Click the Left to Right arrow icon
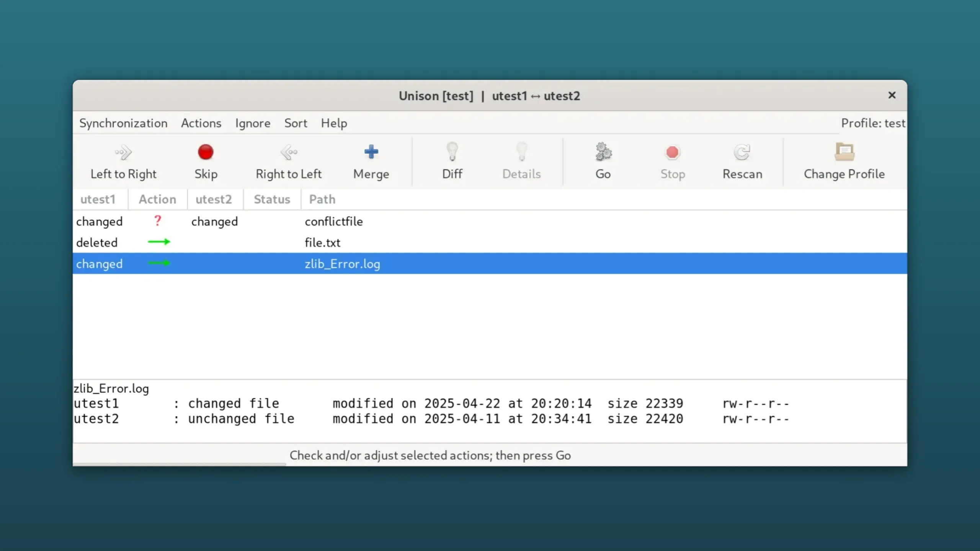The image size is (980, 551). [123, 152]
